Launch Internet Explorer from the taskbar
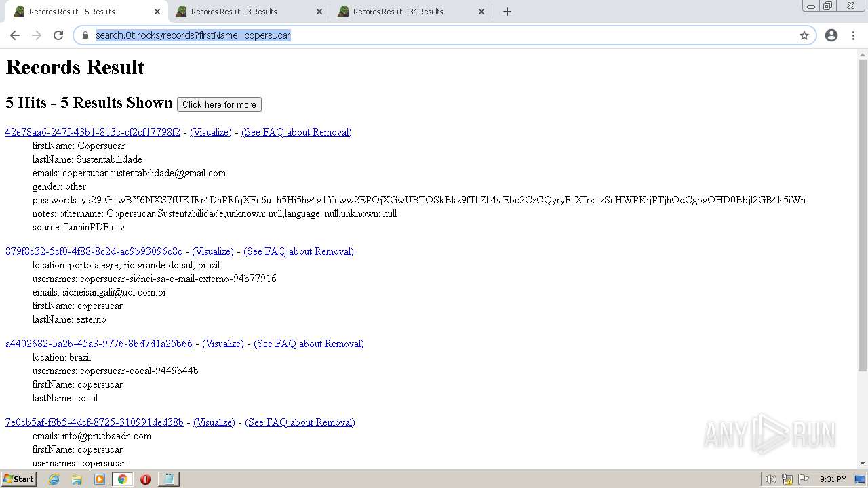The image size is (868, 488). pyautogui.click(x=54, y=479)
